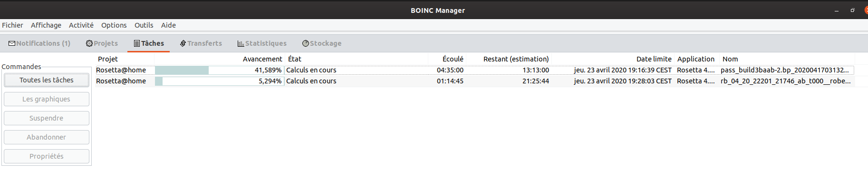Switch to the Projets tab
Viewport: 868px width, 172px height.
(x=102, y=43)
